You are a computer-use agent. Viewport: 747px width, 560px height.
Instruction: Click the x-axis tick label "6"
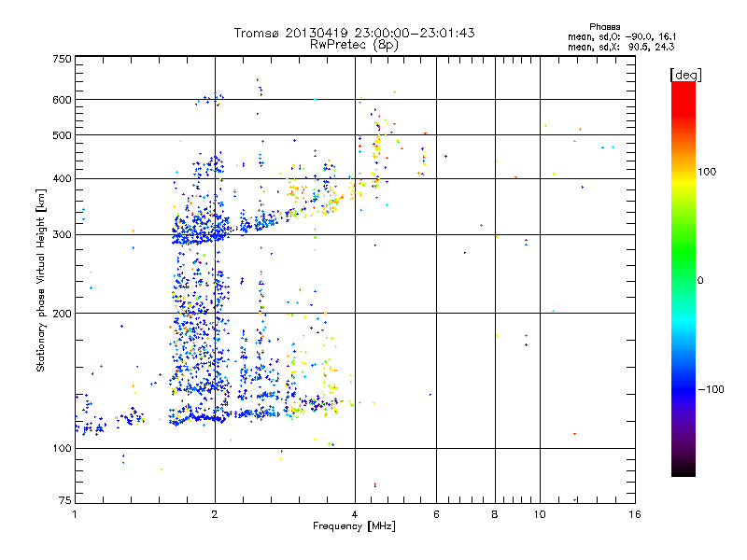click(436, 514)
